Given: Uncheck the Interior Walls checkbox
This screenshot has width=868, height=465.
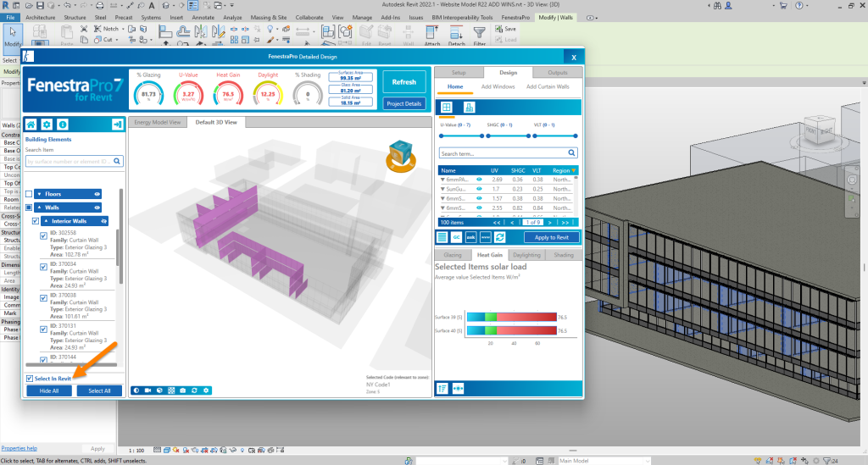Looking at the screenshot, I should point(36,221).
